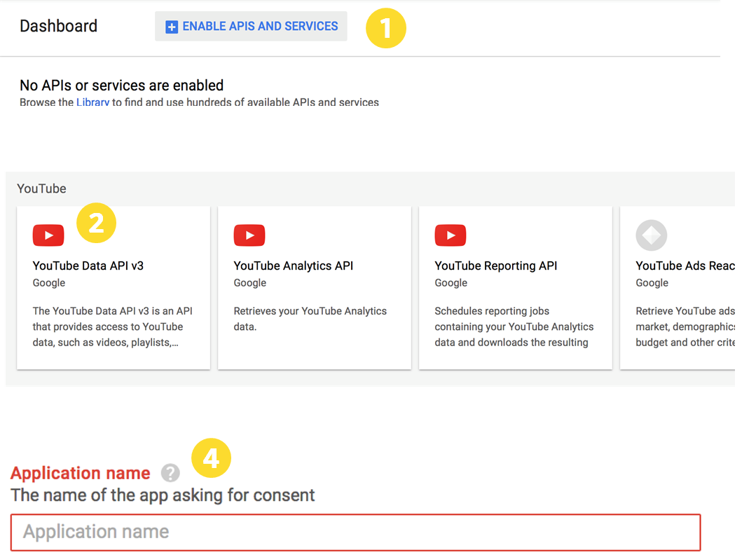Click the yellow annotation badge numbered 4
Image resolution: width=756 pixels, height=557 pixels.
(x=211, y=458)
